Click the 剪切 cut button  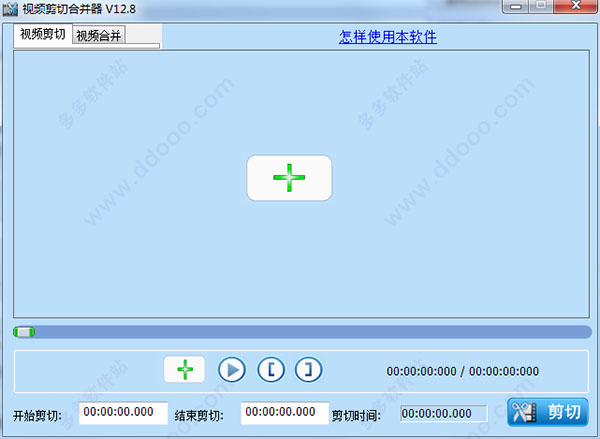pos(548,412)
